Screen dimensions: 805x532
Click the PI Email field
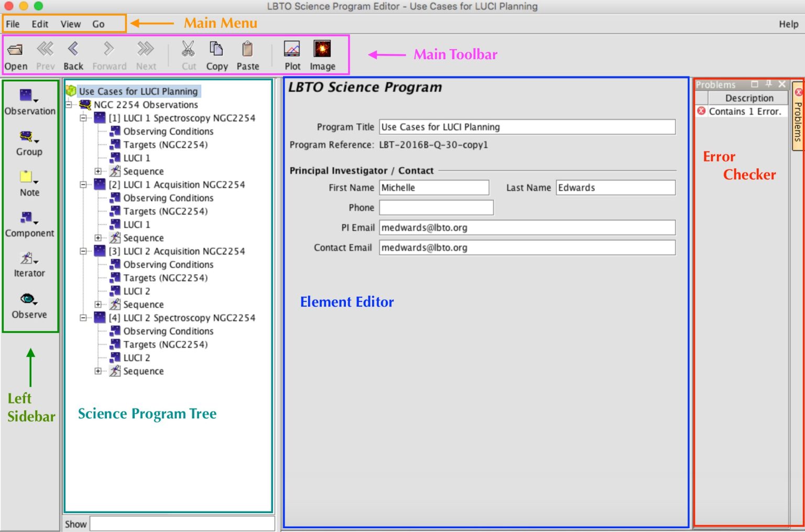(527, 227)
